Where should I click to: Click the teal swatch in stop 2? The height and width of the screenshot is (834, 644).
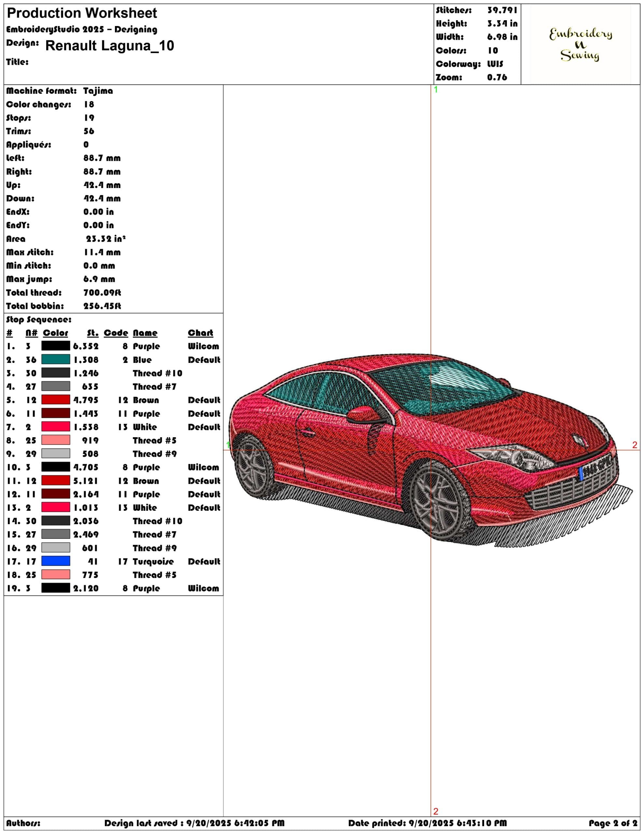tap(56, 359)
